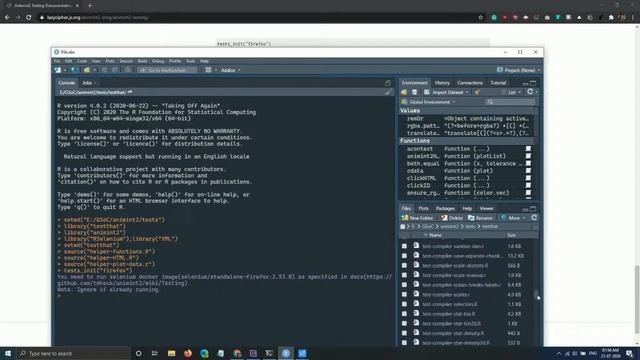Check the box for test-compiler-scales-breaks-labels.r
Image resolution: width=640 pixels, height=360 pixels.
point(404,284)
